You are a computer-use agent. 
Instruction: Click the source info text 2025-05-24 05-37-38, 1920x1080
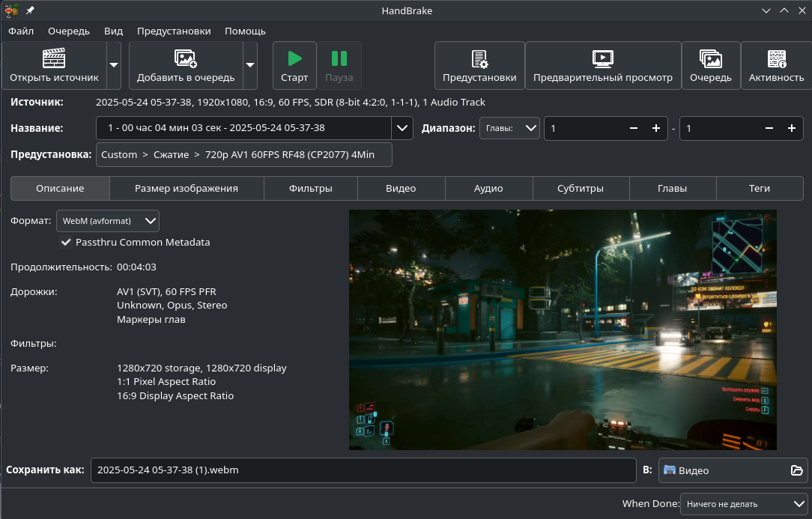click(291, 103)
